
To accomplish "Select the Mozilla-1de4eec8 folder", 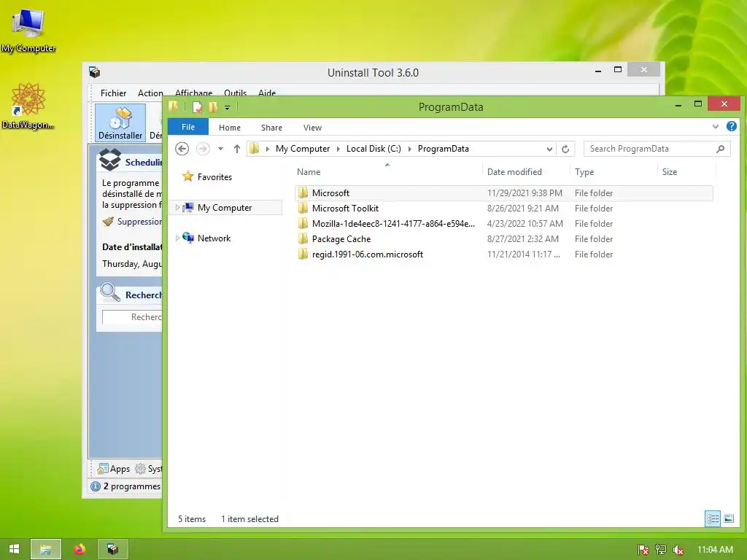I will [503, 223].
